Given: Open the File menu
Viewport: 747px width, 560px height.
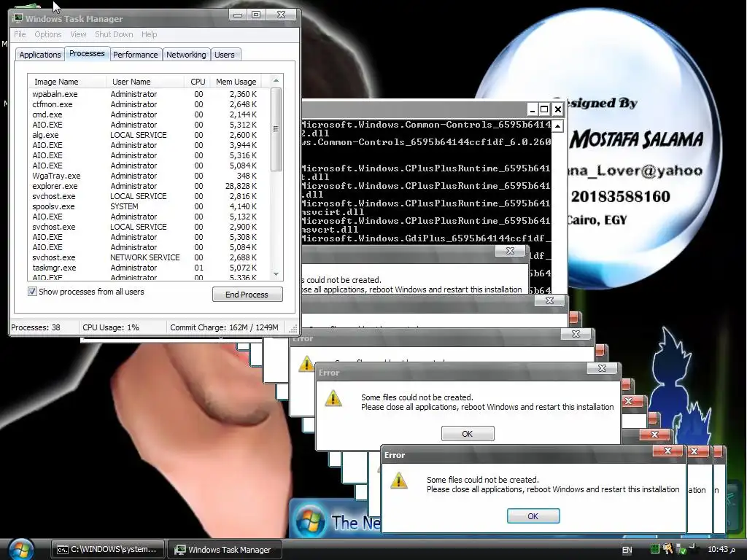Looking at the screenshot, I should click(20, 34).
